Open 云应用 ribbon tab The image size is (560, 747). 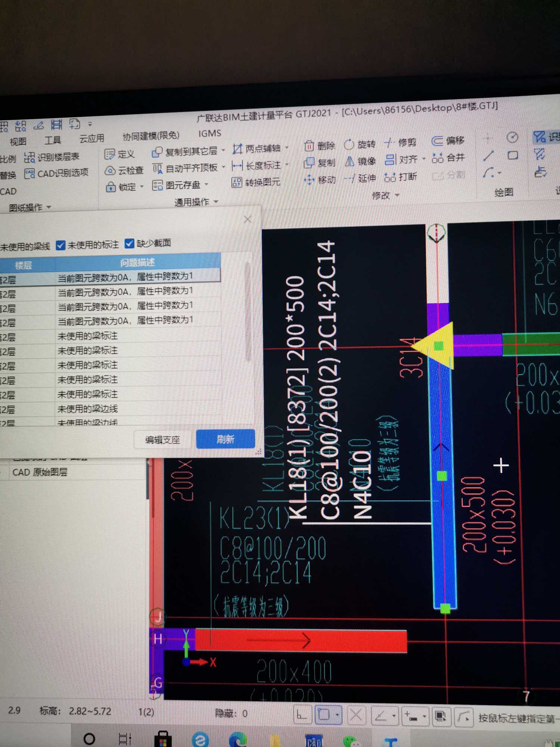coord(91,139)
